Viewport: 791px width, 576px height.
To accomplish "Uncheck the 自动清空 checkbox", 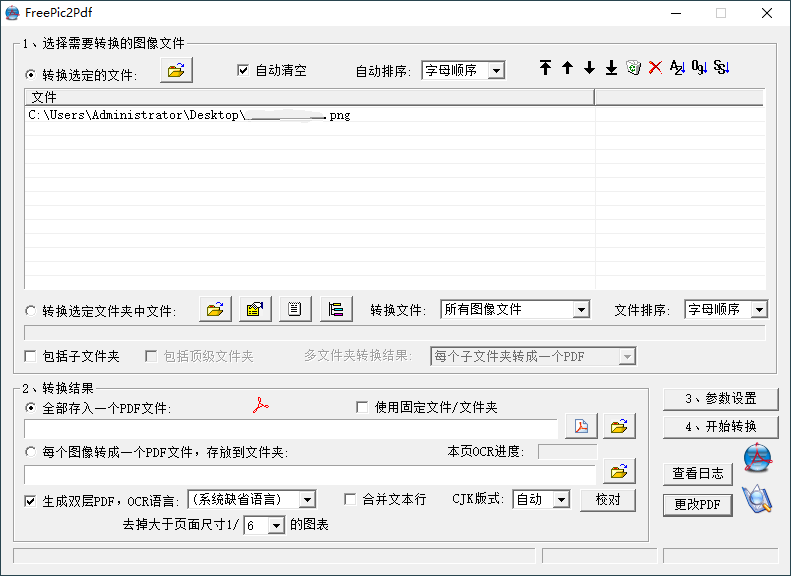I will (242, 70).
